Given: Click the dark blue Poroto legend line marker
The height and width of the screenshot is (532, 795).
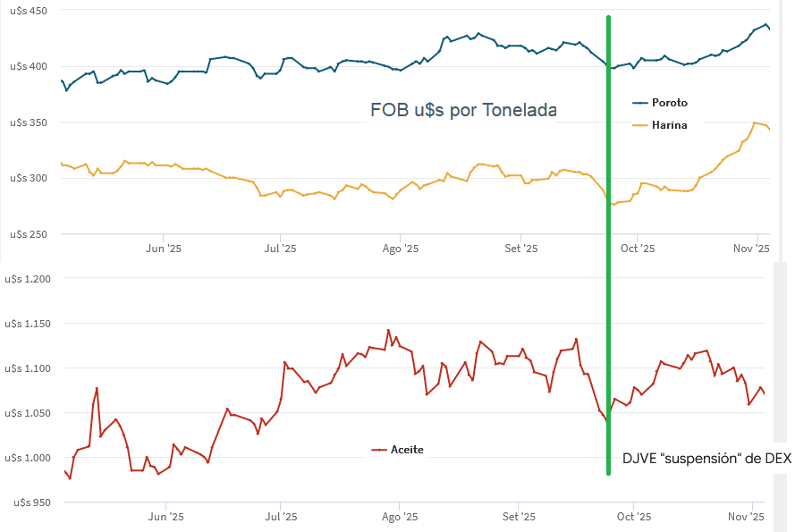Looking at the screenshot, I should [640, 103].
